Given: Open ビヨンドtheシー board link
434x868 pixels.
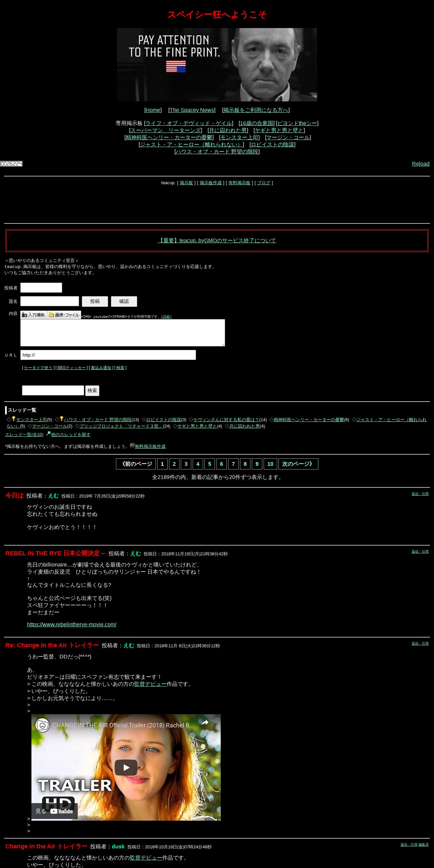Looking at the screenshot, I should [x=297, y=123].
